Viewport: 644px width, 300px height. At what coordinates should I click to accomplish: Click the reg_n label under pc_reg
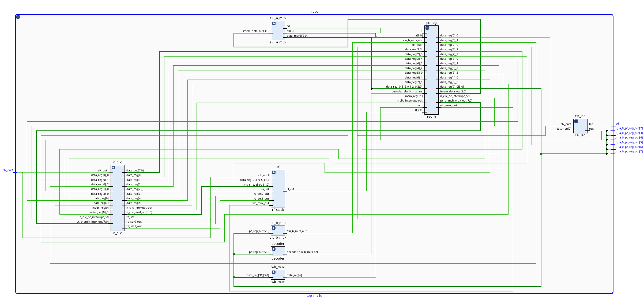click(x=431, y=117)
